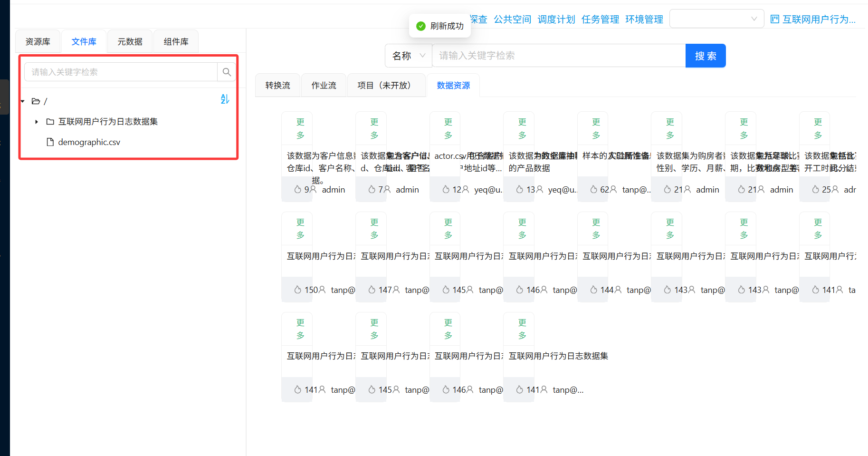This screenshot has width=868, height=456.
Task: Click the user icon on the 62-count card
Action: coord(613,189)
